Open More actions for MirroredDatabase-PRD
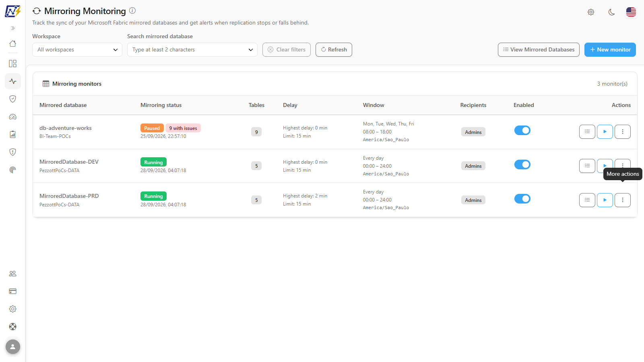This screenshot has height=362, width=644. [x=623, y=200]
